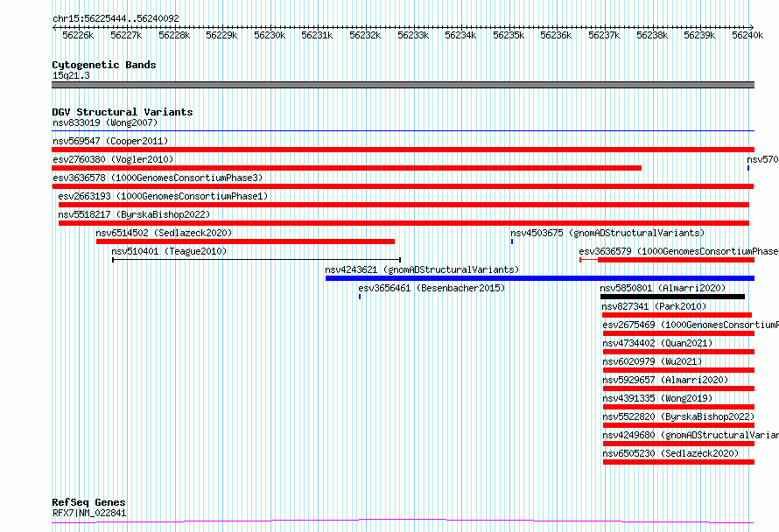Select the 15q21.3 band label
The image size is (779, 532).
pyautogui.click(x=71, y=75)
